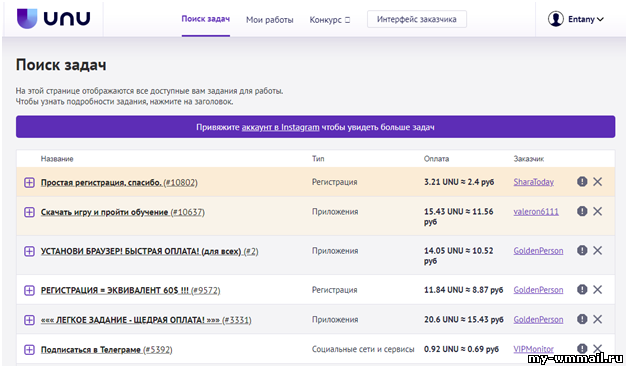The width and height of the screenshot is (628, 368).
Task: Open GoldenPerson link in УСТАНОВИ БРАУЗЕР row
Action: 538,251
